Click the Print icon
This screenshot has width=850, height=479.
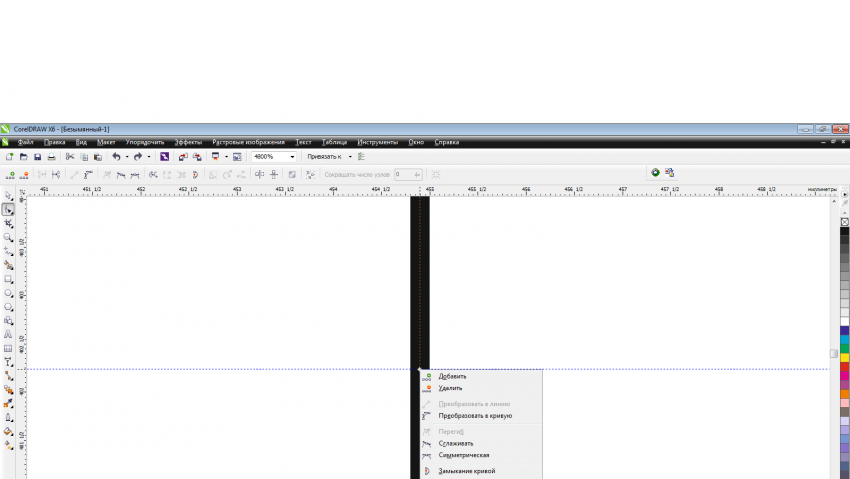51,157
